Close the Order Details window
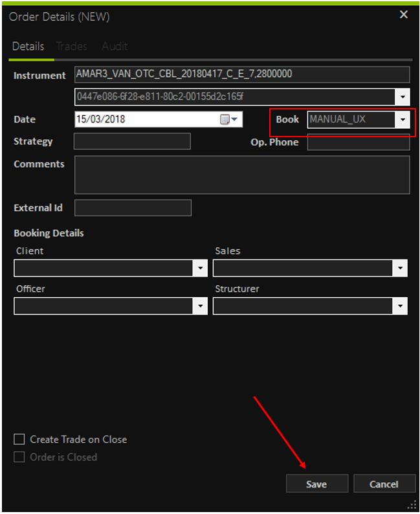 [x=404, y=14]
